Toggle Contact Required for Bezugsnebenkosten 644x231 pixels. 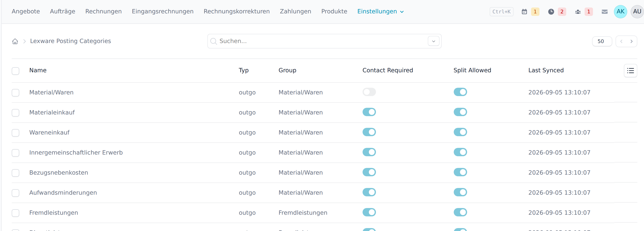pyautogui.click(x=369, y=172)
